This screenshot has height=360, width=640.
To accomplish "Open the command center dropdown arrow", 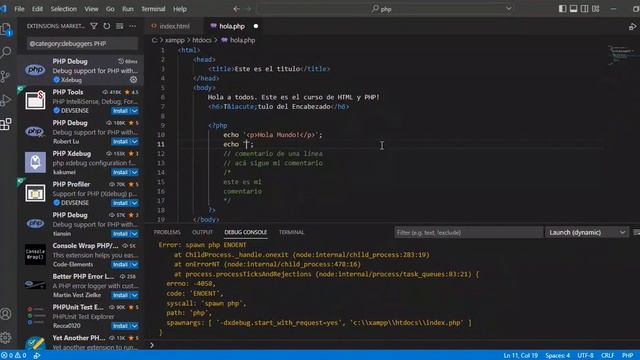I will point(509,9).
